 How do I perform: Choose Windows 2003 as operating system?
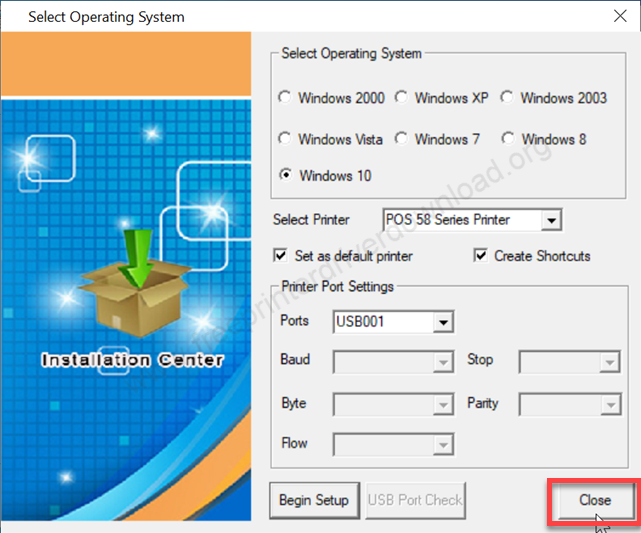(507, 97)
